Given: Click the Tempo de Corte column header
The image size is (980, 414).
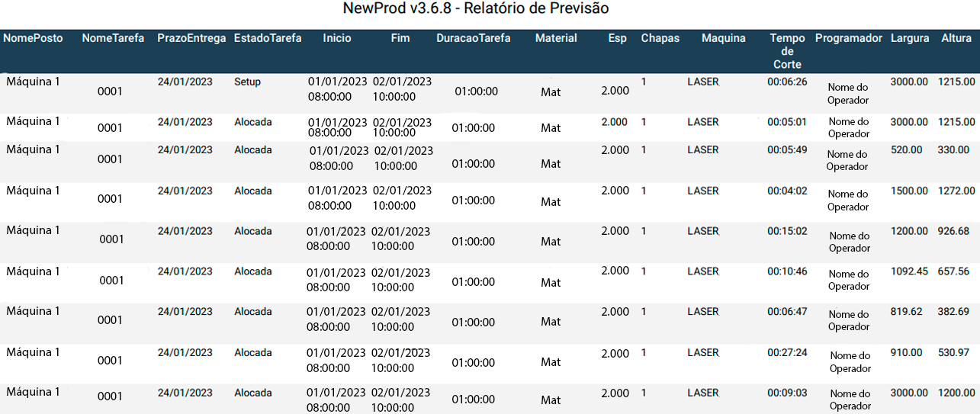Looking at the screenshot, I should (x=787, y=51).
